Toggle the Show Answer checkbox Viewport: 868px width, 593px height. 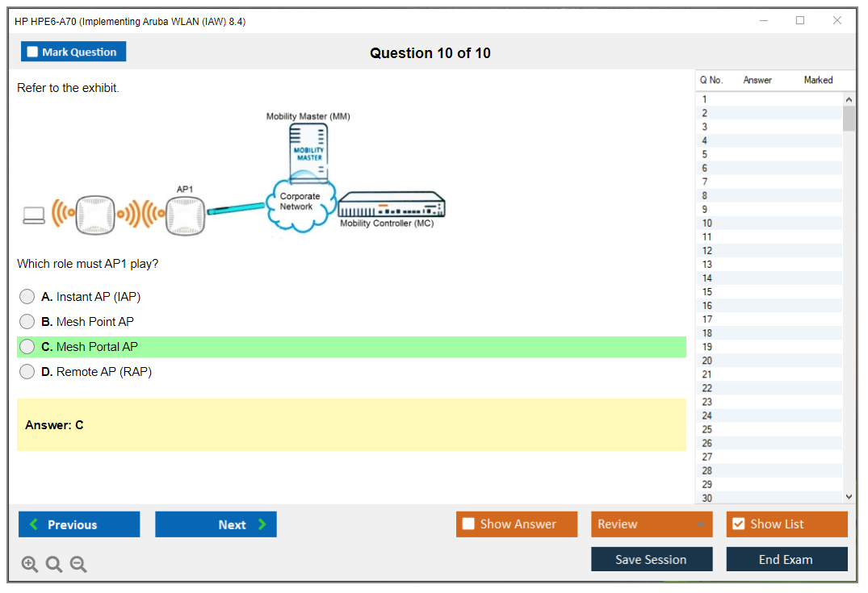click(x=469, y=524)
